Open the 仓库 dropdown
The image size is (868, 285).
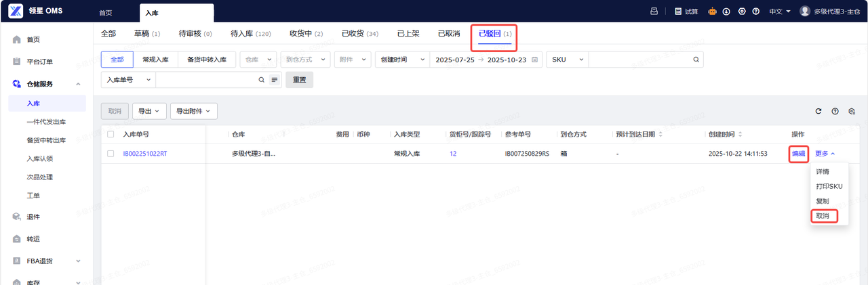point(258,60)
